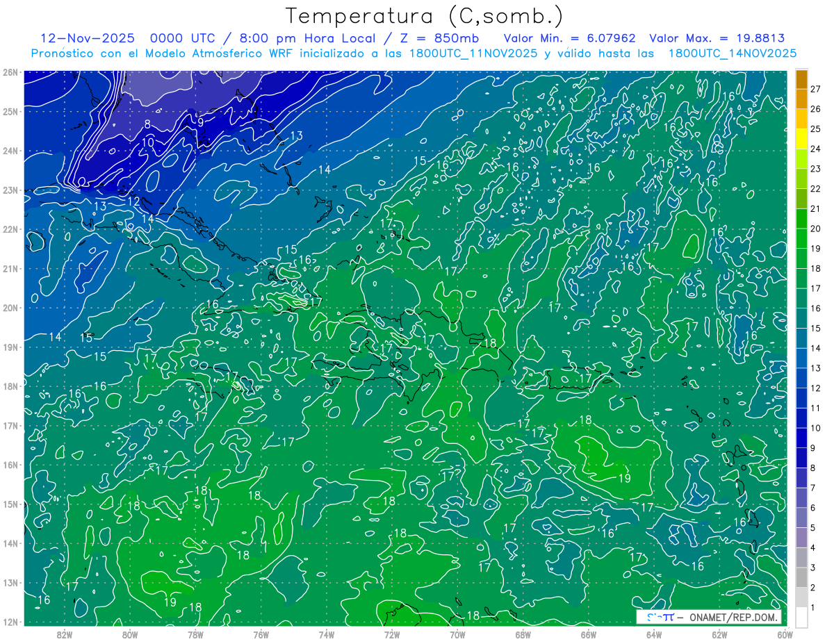Click the '0000 UTC' time text
834x644 pixels.
click(x=184, y=38)
